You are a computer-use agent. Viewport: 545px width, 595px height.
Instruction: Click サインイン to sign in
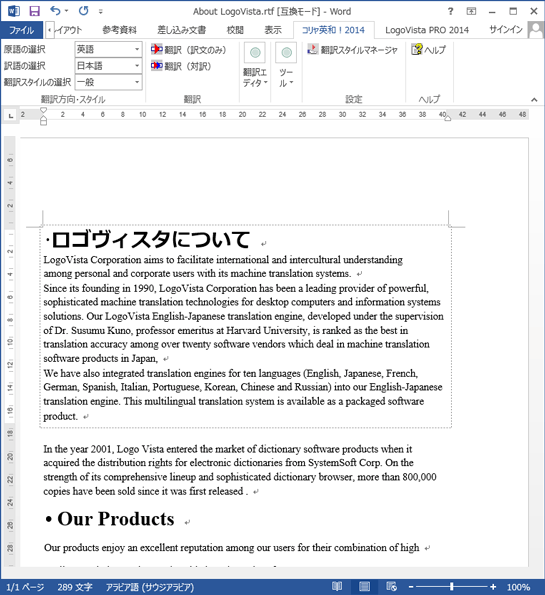(x=506, y=30)
